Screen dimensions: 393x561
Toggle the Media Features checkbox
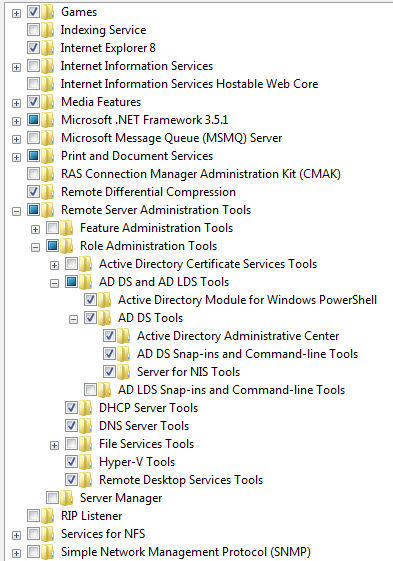point(33,101)
